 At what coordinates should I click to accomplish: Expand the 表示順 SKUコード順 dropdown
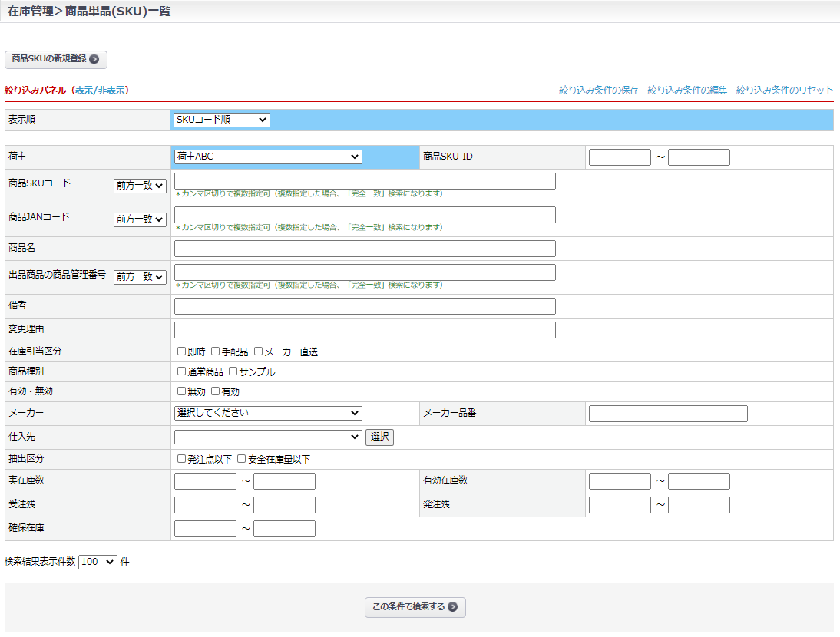pyautogui.click(x=221, y=120)
